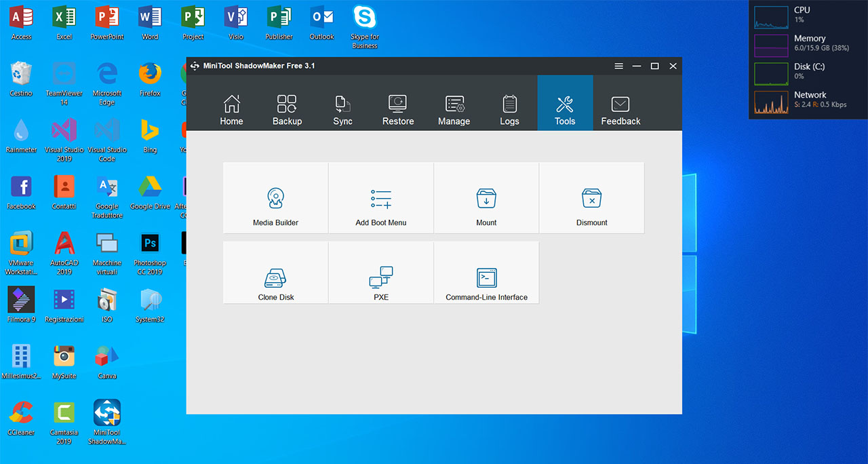Click the System32 desktop shortcut

[x=150, y=305]
